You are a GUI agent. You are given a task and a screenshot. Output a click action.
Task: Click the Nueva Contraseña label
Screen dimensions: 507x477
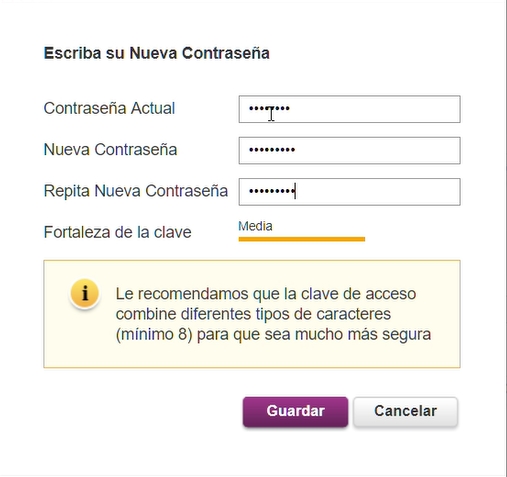pyautogui.click(x=110, y=150)
